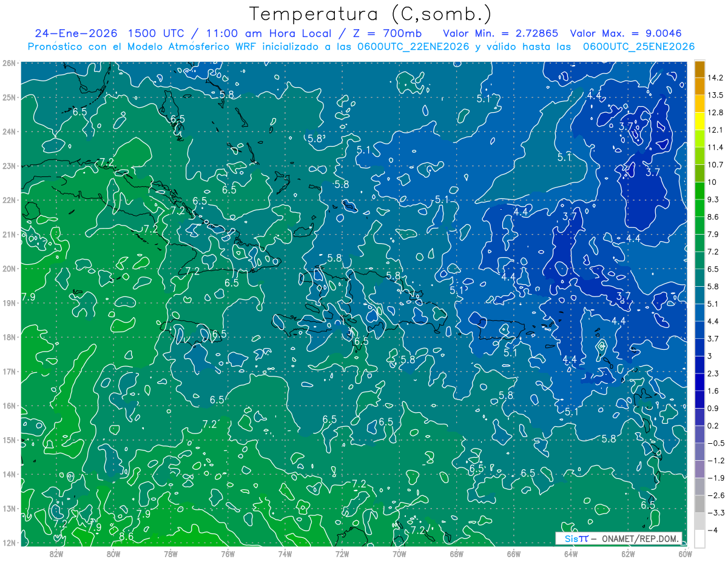728x562 pixels.
Task: Click the "18N" latitude axis label
Action: point(8,337)
